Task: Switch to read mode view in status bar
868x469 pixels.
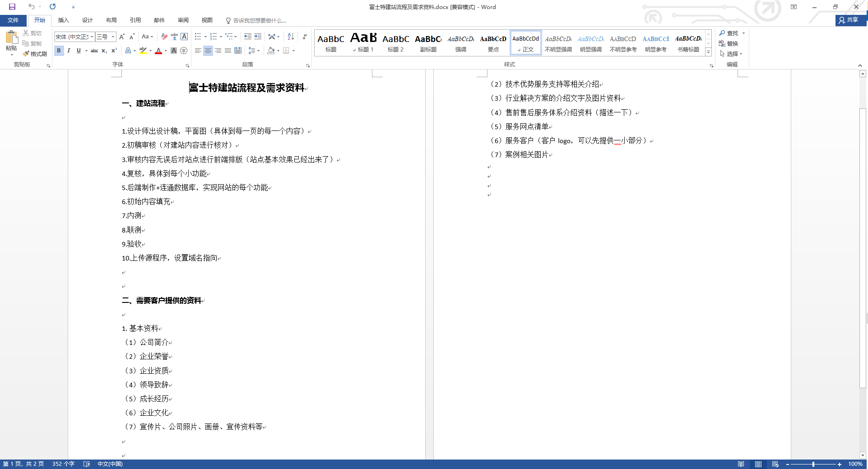Action: (741, 464)
